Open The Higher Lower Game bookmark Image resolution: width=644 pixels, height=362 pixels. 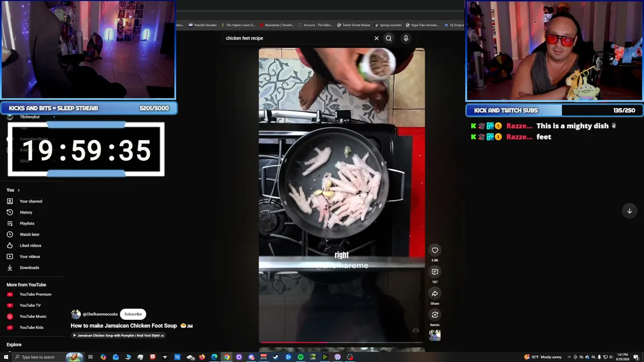tap(238, 25)
